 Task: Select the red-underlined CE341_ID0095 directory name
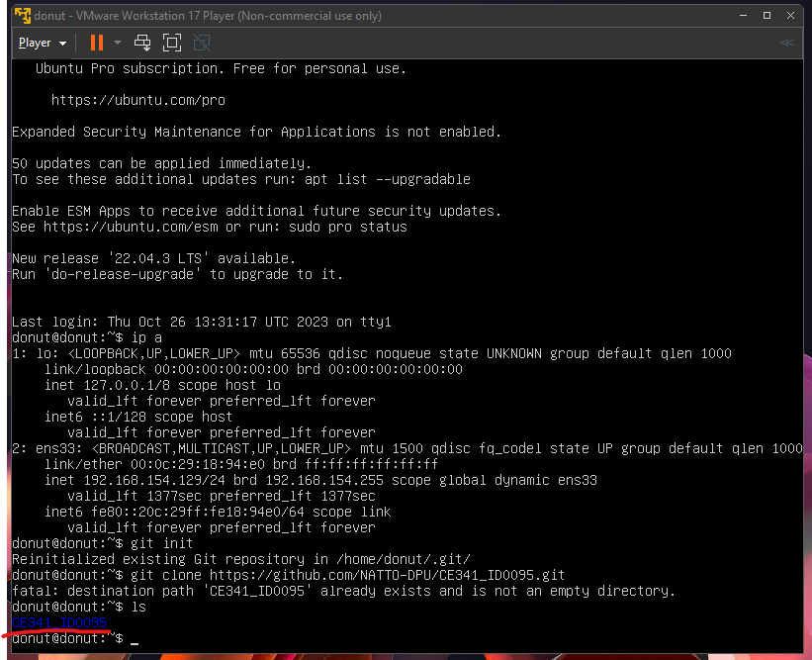pos(57,622)
